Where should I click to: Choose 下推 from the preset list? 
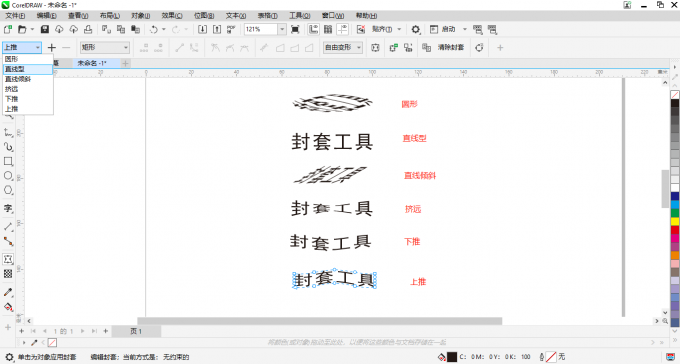click(27, 99)
